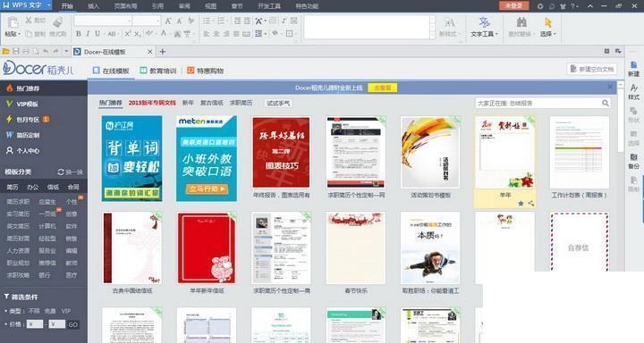Click the minimum price input field
This screenshot has height=343, width=644.
point(35,324)
